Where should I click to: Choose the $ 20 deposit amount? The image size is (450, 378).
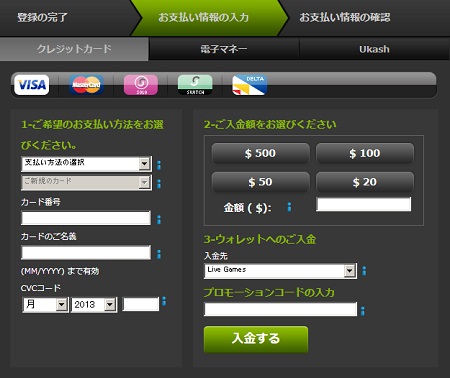click(x=365, y=182)
